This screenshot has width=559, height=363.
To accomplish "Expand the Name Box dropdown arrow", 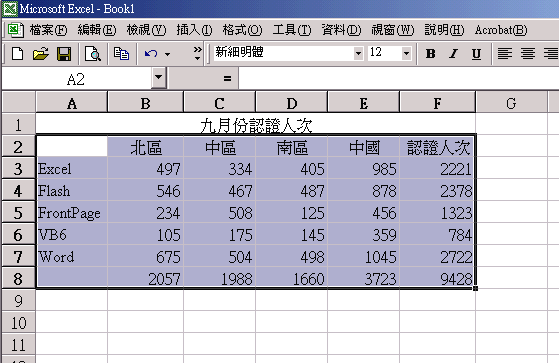I will (x=159, y=78).
